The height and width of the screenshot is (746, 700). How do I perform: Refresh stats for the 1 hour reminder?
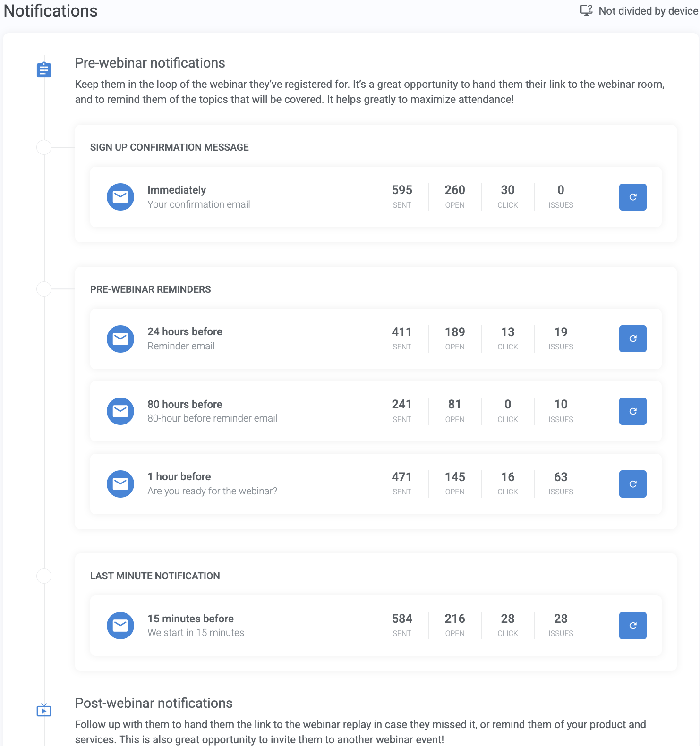coord(632,484)
